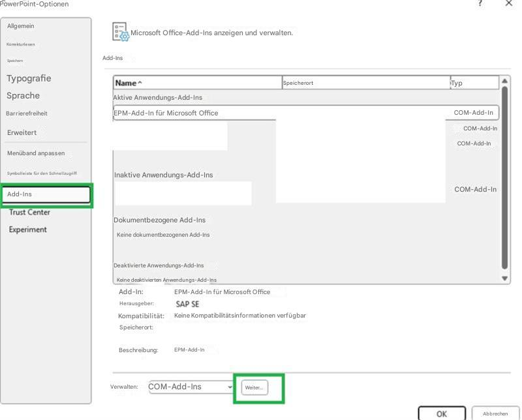Go to the Speichern options category
522x420 pixels.
(15, 61)
